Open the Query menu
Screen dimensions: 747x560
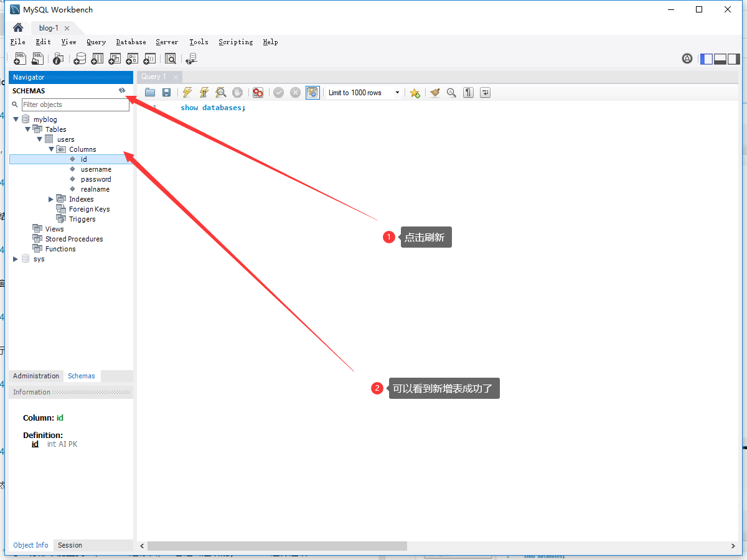click(96, 42)
